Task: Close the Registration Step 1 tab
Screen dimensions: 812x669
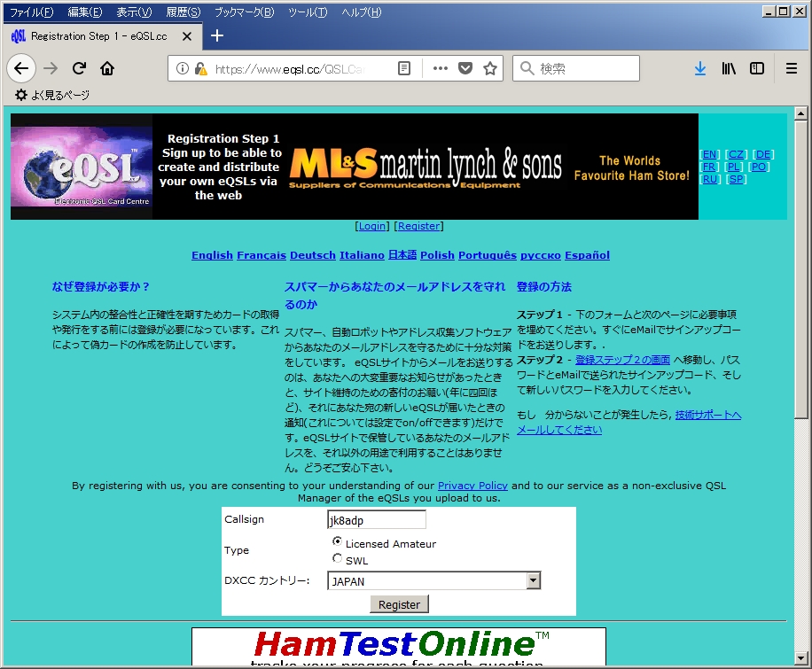Action: [187, 36]
